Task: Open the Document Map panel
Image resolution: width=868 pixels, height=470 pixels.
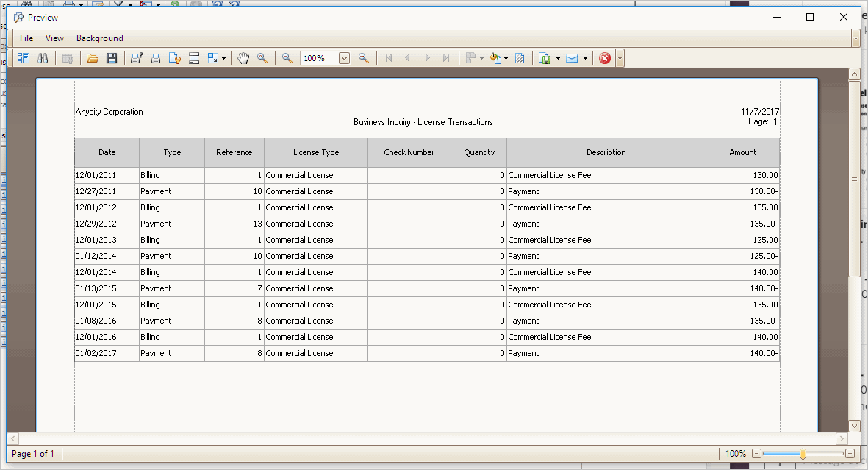Action: click(x=23, y=58)
